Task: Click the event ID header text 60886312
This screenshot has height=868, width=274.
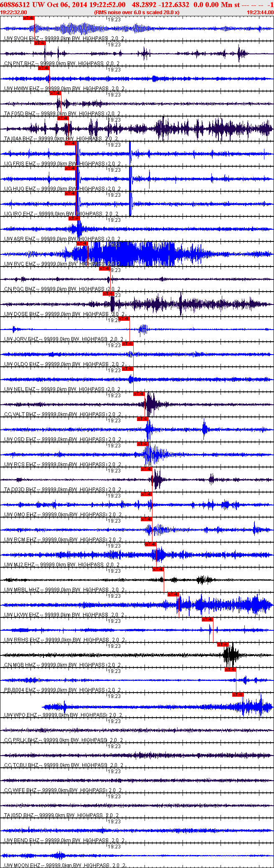Action: click(x=15, y=5)
